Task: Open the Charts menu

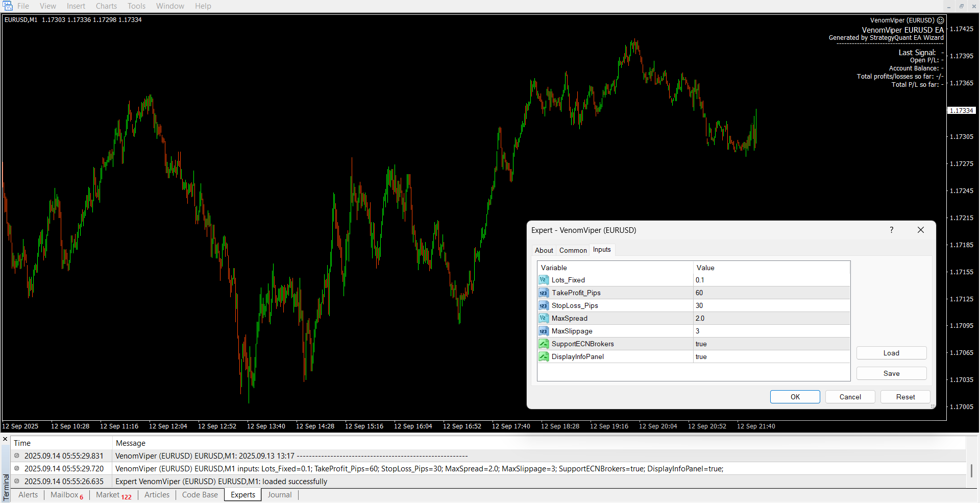Action: click(106, 6)
